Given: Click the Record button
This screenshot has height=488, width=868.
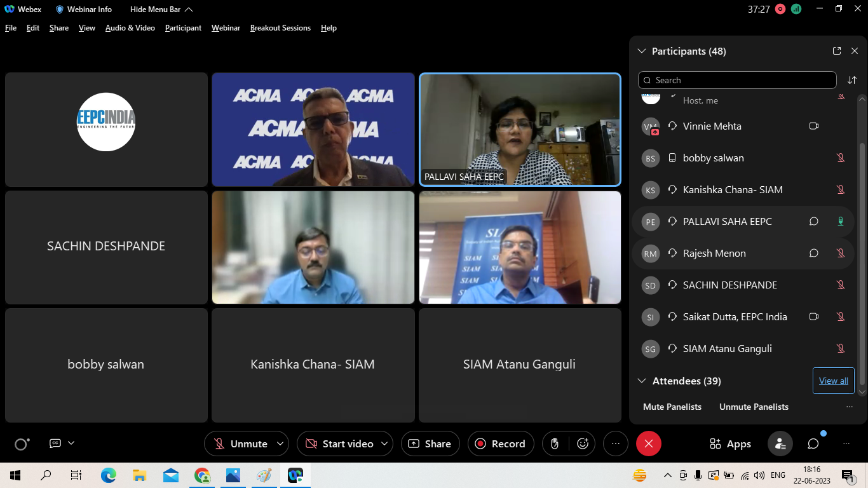Looking at the screenshot, I should (x=501, y=444).
